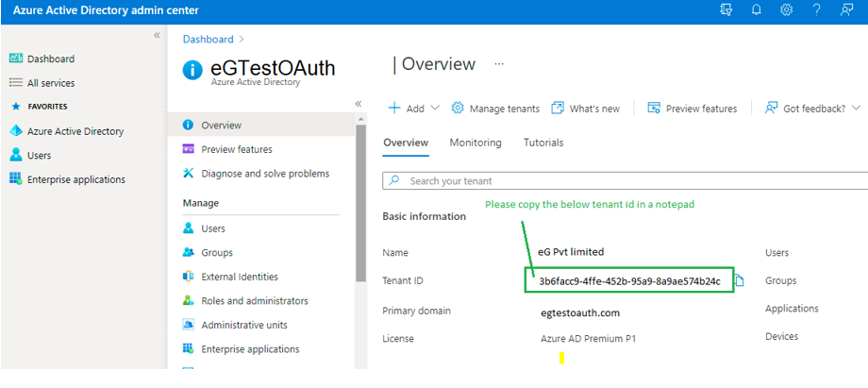The image size is (868, 388).
Task: Select the Overview tab
Action: coord(406,143)
